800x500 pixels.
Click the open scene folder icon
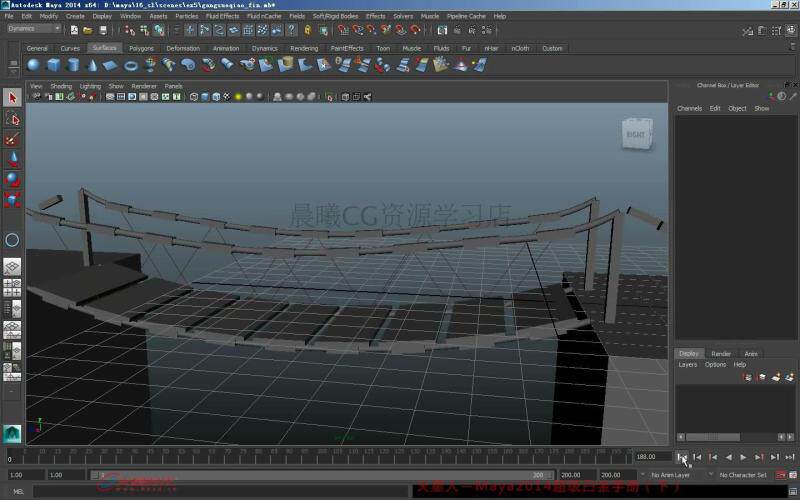tap(88, 30)
